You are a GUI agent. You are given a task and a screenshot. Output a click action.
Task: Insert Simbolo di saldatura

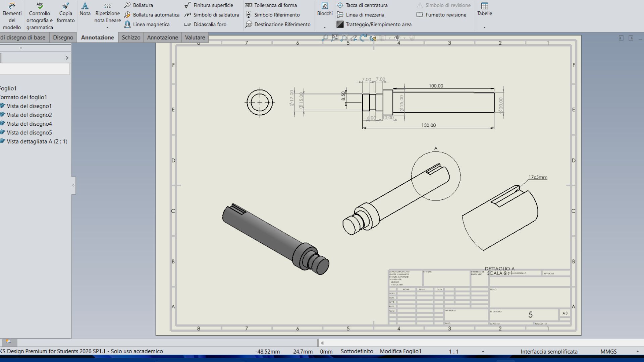pos(212,15)
